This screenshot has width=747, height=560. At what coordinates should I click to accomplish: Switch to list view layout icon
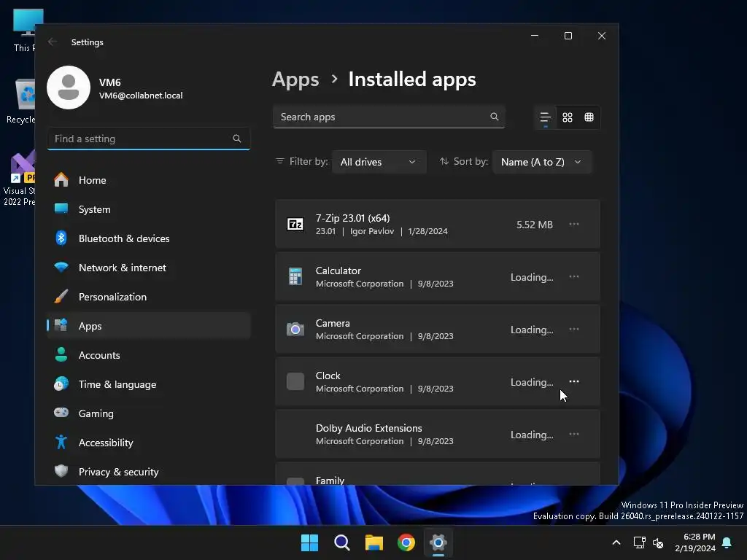tap(545, 117)
